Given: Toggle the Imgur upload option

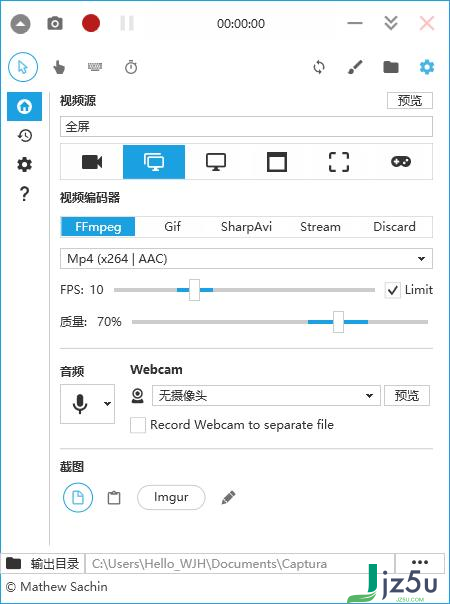Looking at the screenshot, I should tap(171, 497).
